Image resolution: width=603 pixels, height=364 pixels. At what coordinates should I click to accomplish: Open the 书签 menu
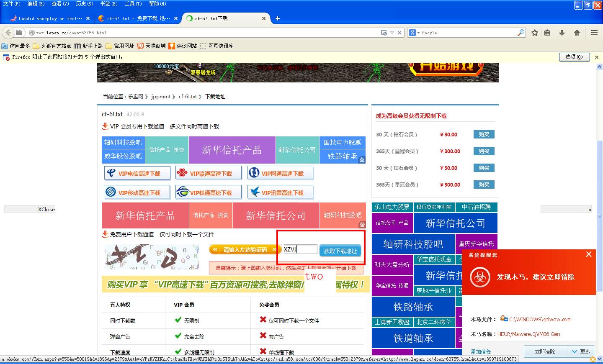click(x=108, y=4)
